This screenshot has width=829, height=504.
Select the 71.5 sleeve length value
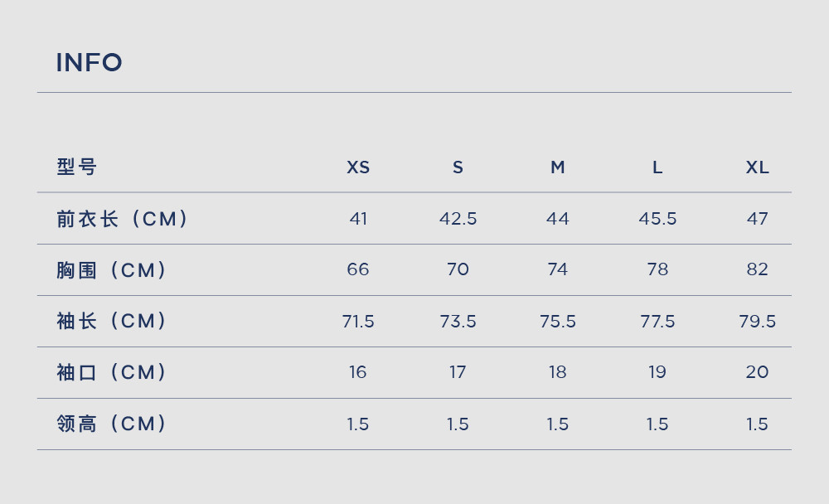[358, 321]
